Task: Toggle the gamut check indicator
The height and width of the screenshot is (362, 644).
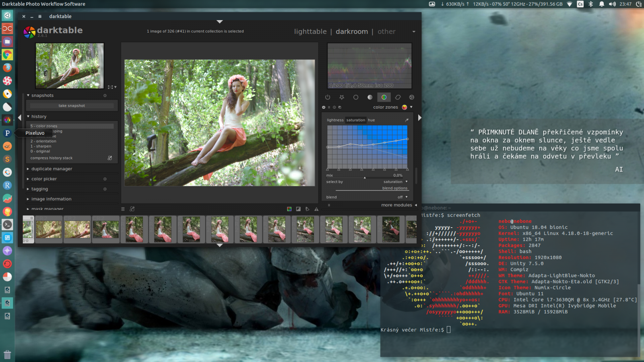Action: point(316,209)
